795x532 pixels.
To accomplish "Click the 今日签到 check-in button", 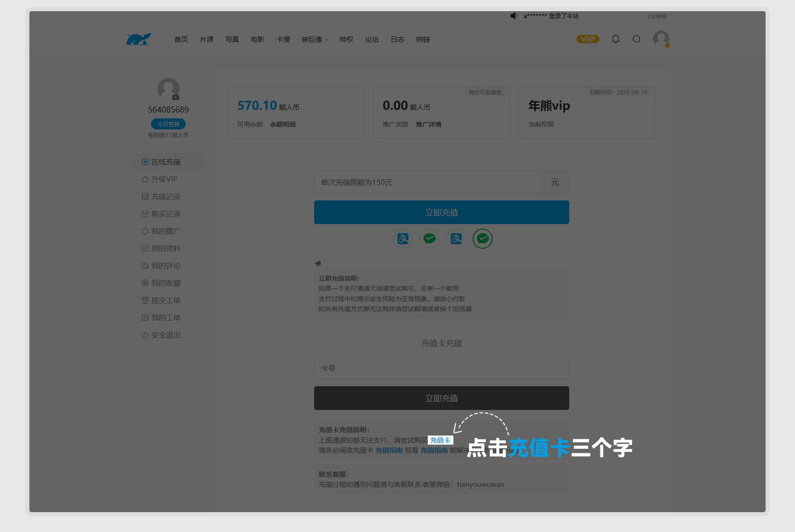I will pyautogui.click(x=168, y=124).
